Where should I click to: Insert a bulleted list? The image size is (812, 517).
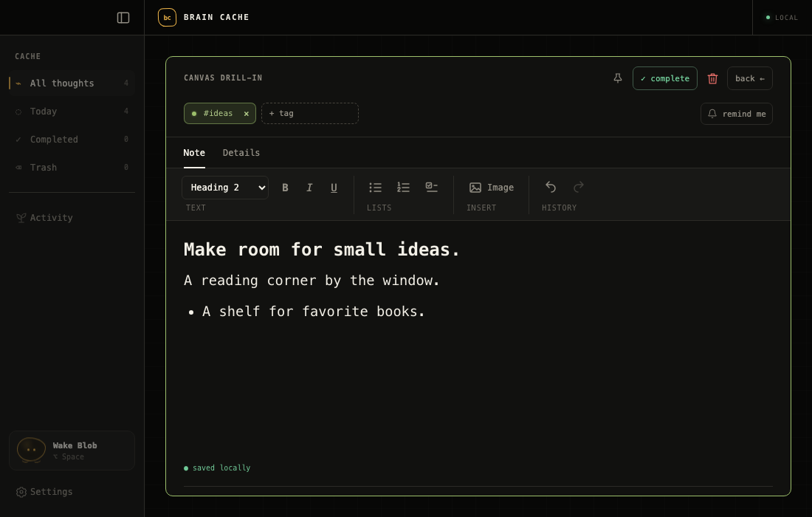(x=376, y=188)
